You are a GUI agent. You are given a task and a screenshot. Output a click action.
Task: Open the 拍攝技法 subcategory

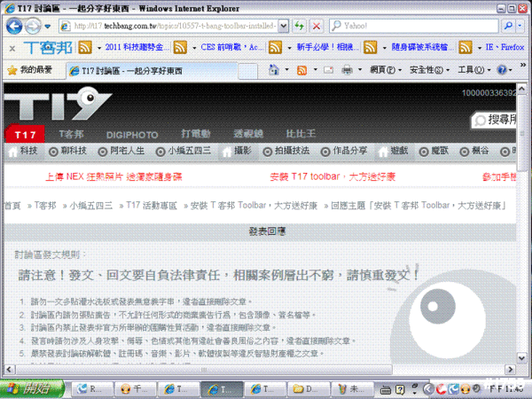click(x=286, y=151)
